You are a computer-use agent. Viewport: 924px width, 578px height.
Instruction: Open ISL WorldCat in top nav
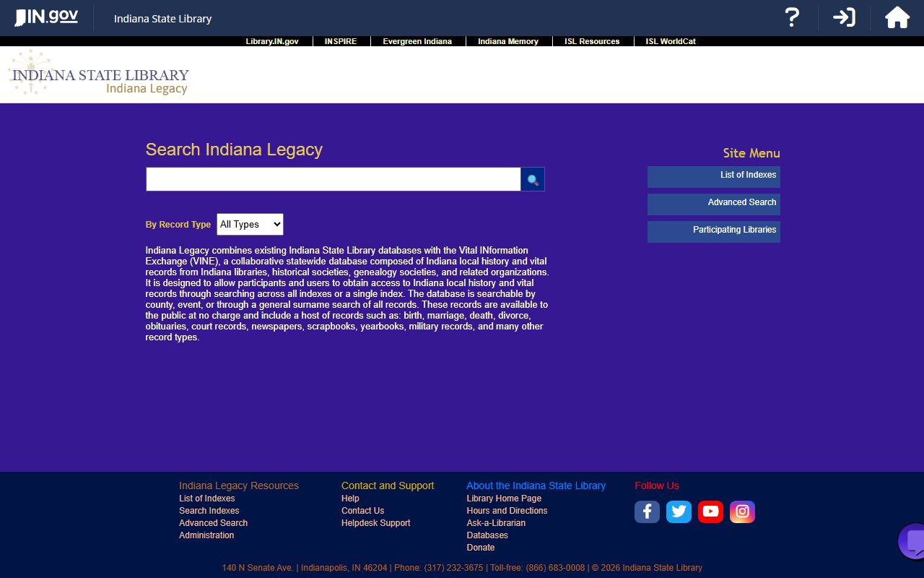(x=671, y=41)
